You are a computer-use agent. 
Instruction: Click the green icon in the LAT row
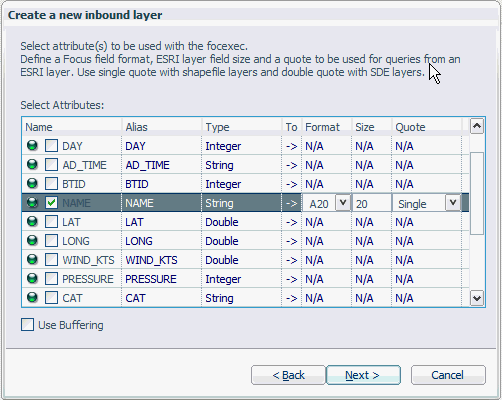pos(32,222)
